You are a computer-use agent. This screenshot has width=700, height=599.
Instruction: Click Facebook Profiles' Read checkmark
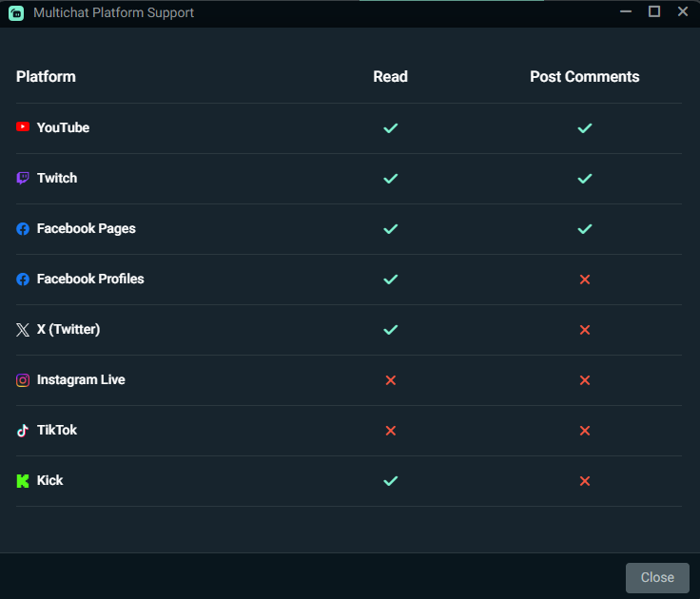[x=391, y=280]
